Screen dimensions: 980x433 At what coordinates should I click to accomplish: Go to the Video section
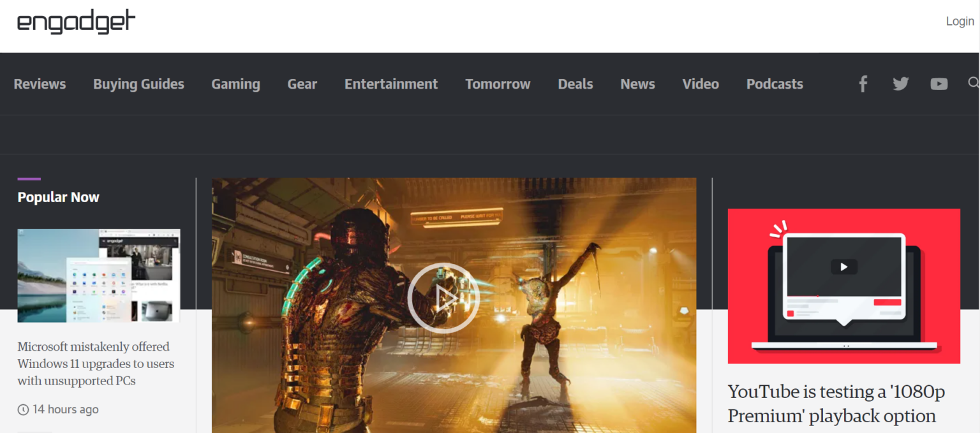pos(701,84)
